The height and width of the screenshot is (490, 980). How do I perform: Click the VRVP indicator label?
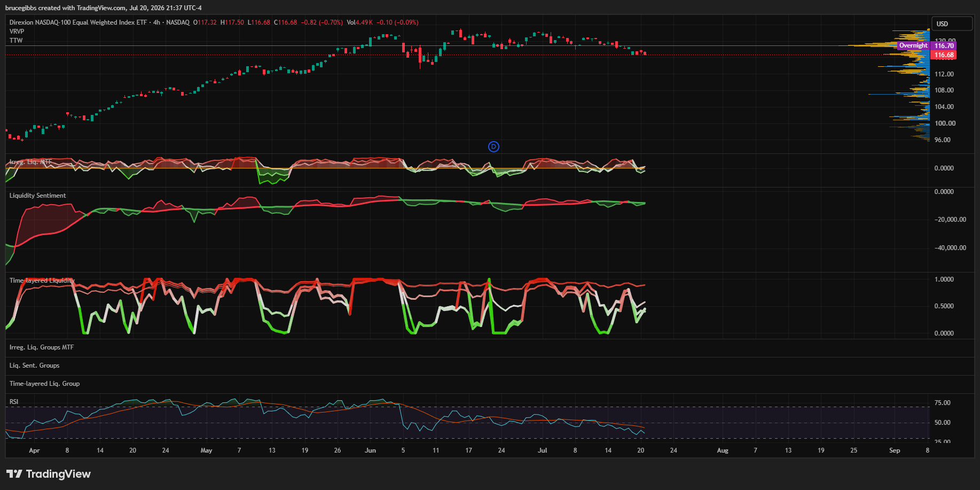coord(17,32)
